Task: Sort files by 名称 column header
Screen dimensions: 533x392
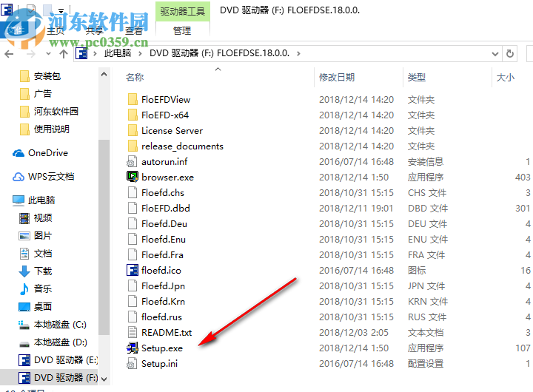Action: (135, 78)
